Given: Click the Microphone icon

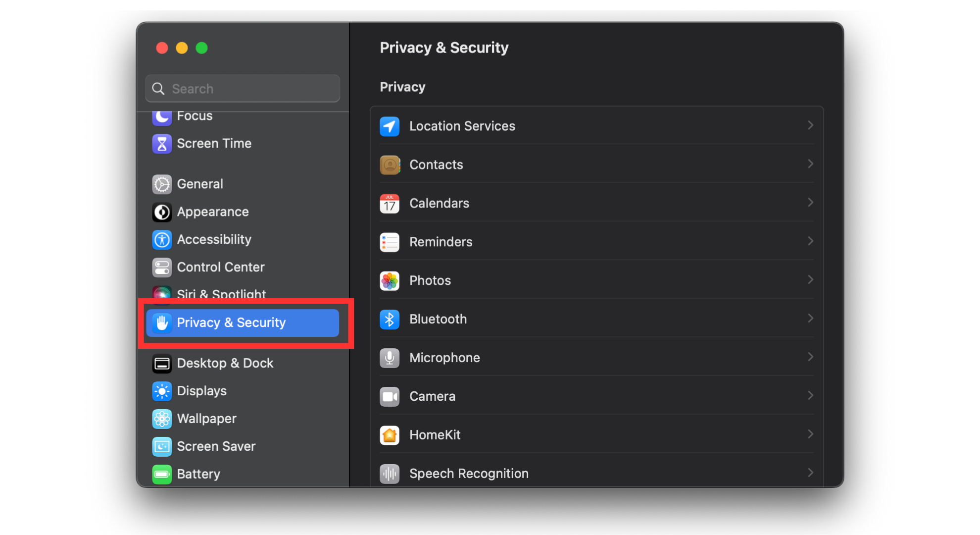Looking at the screenshot, I should (390, 358).
